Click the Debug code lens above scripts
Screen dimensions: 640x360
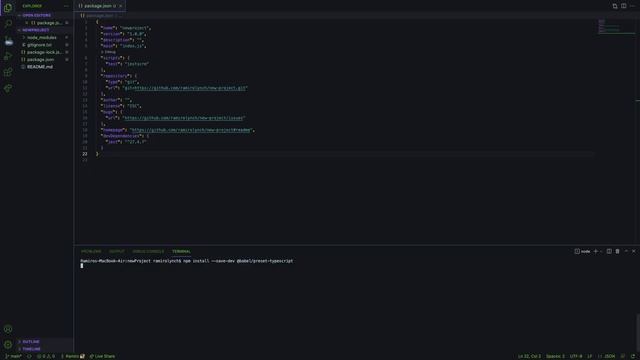(x=110, y=52)
